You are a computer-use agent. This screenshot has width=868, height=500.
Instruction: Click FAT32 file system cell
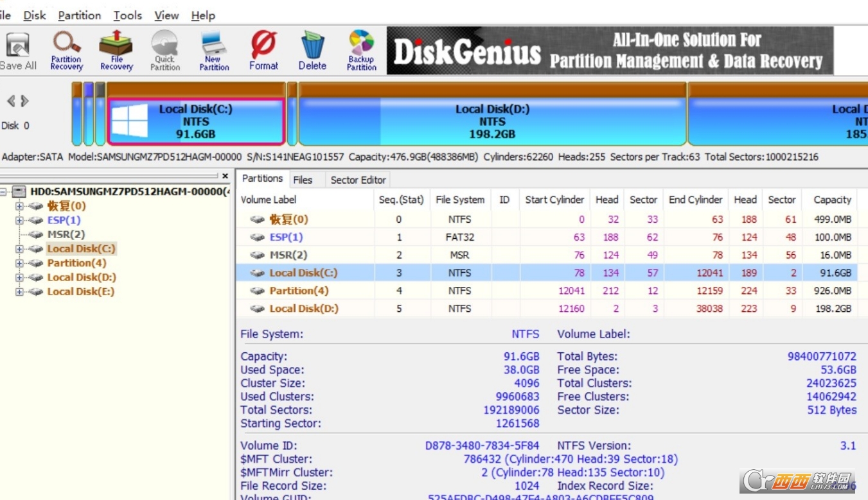[x=460, y=237]
